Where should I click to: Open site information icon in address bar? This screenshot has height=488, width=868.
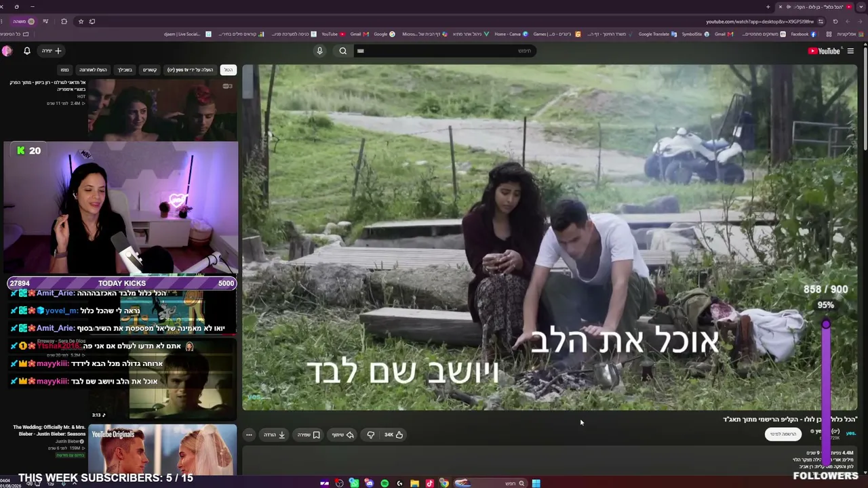point(820,21)
